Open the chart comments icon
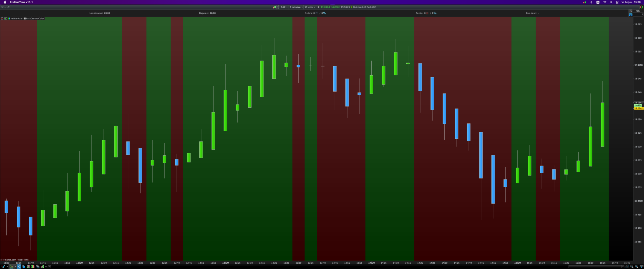The image size is (644, 269). 24,266
